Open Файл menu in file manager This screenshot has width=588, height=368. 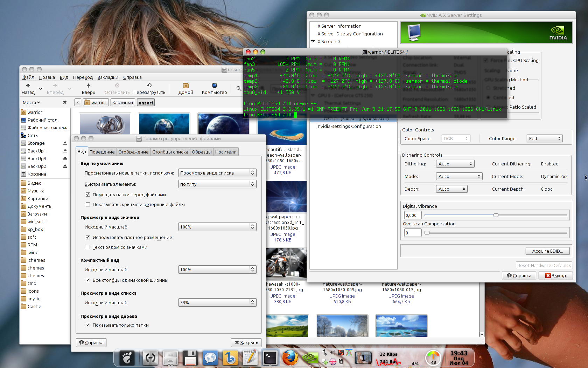[x=28, y=77]
